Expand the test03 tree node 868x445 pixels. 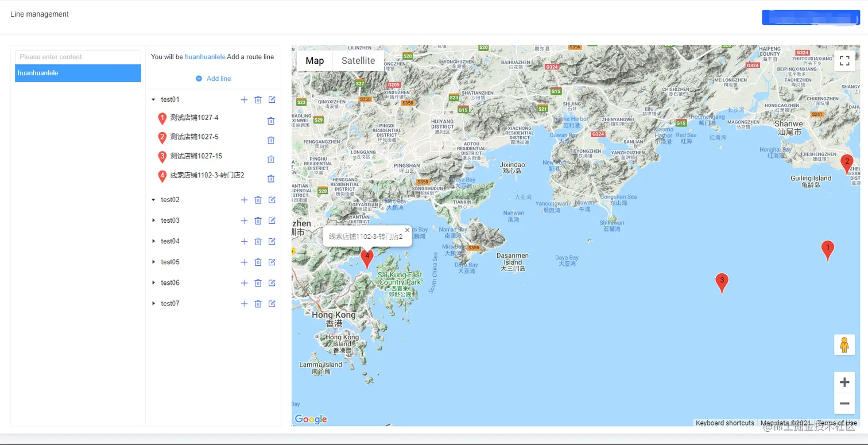point(153,220)
